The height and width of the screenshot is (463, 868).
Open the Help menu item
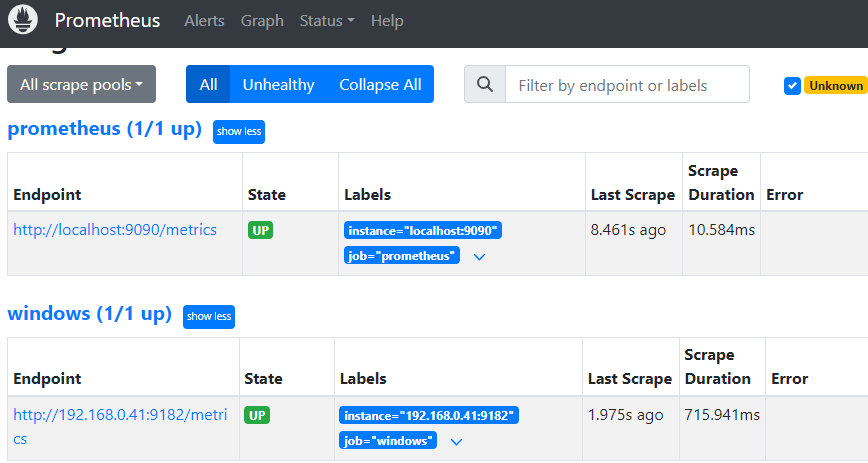[x=387, y=20]
